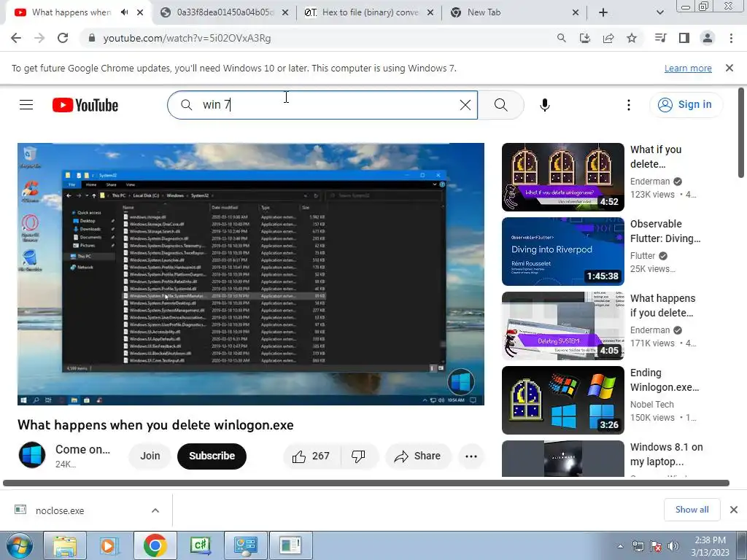
Task: Open noclose.exe downloaded file
Action: pos(60,510)
